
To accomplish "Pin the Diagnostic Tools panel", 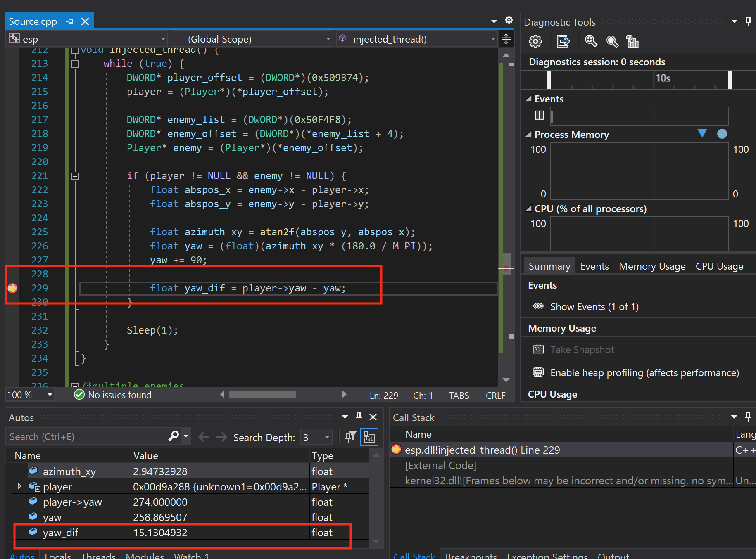I will click(748, 21).
